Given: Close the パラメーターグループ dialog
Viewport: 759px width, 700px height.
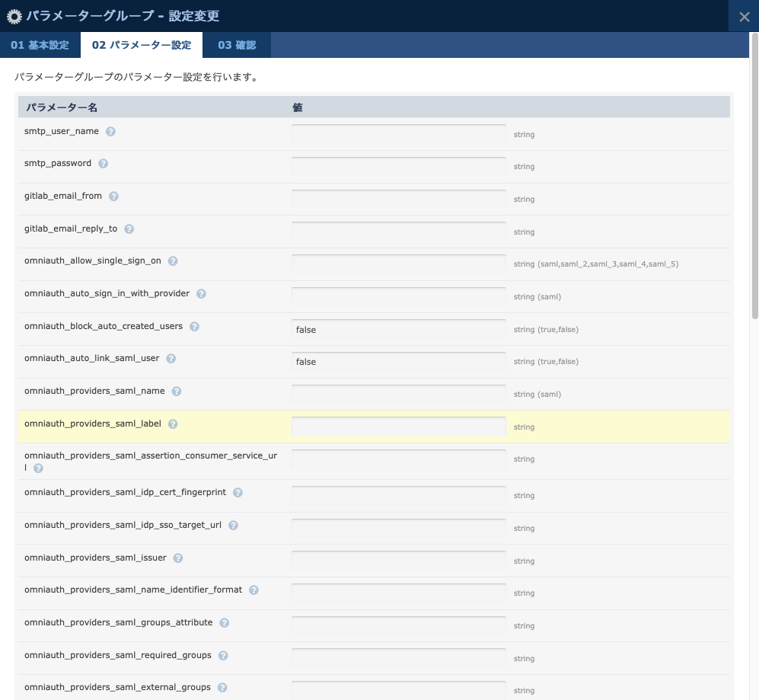Looking at the screenshot, I should pyautogui.click(x=744, y=17).
